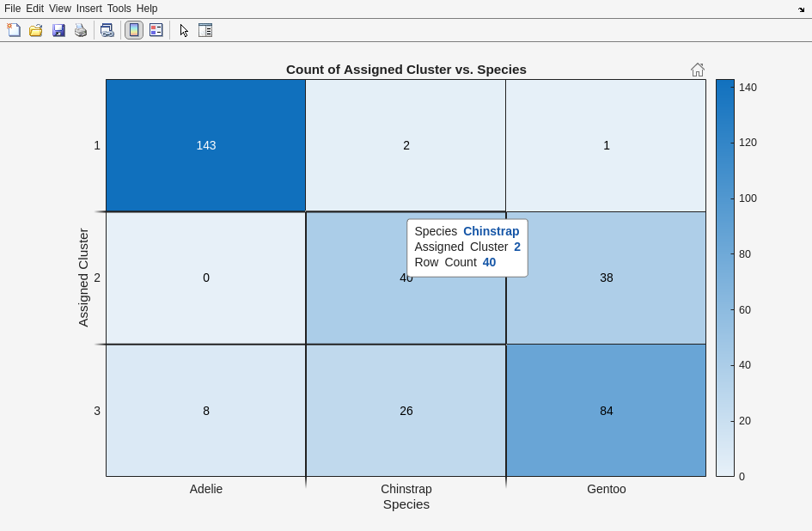The image size is (812, 531).
Task: Open a file with the folder icon
Action: point(36,30)
